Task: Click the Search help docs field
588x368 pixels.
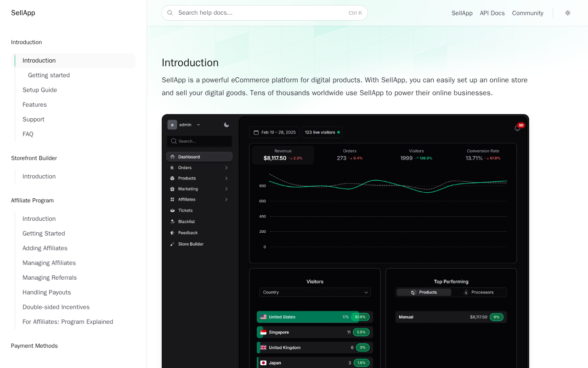Action: point(265,13)
